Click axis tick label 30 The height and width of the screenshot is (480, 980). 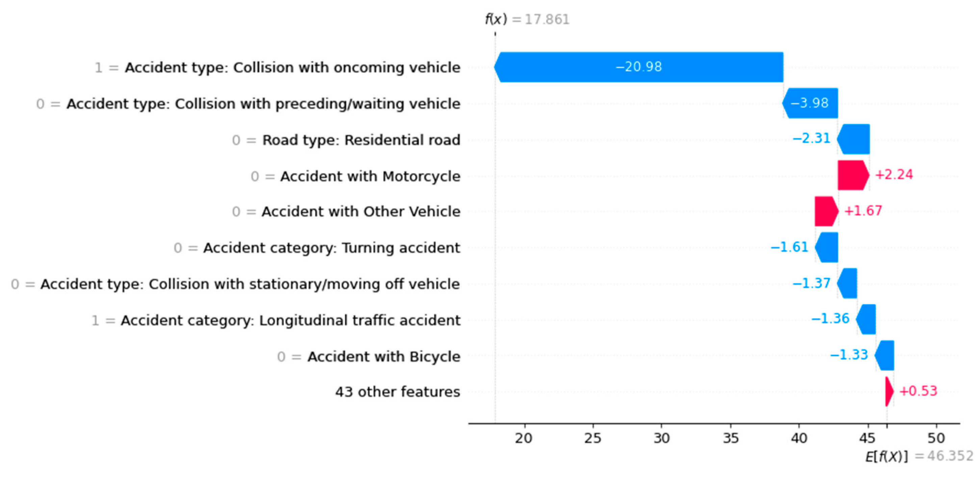(x=662, y=438)
